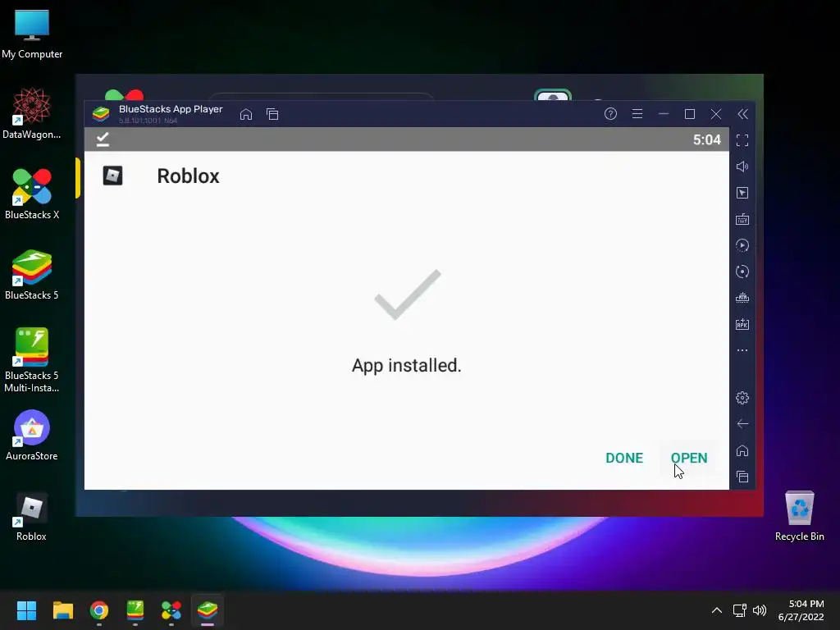Viewport: 840px width, 630px height.
Task: Close the BlueStacks App Player window
Action: point(716,114)
